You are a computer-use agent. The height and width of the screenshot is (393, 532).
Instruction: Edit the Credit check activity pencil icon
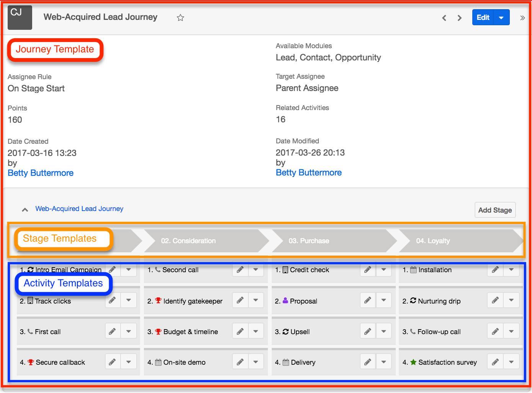pyautogui.click(x=367, y=270)
